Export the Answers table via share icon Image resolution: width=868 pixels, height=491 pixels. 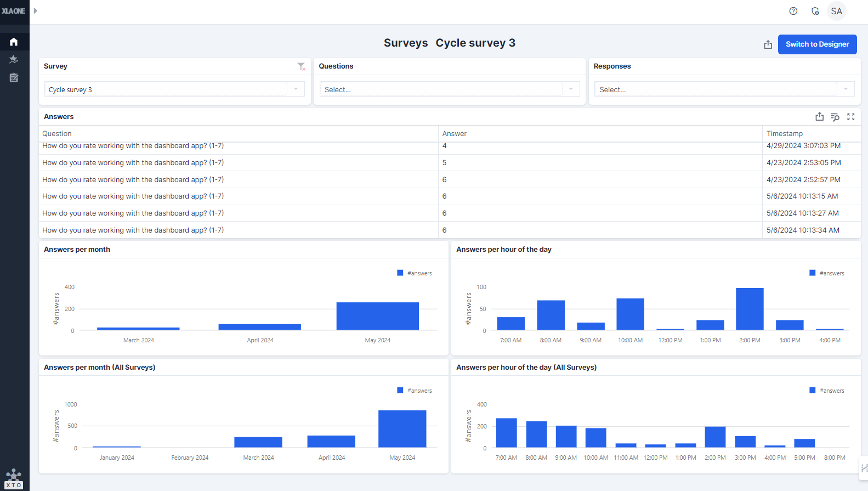click(819, 117)
